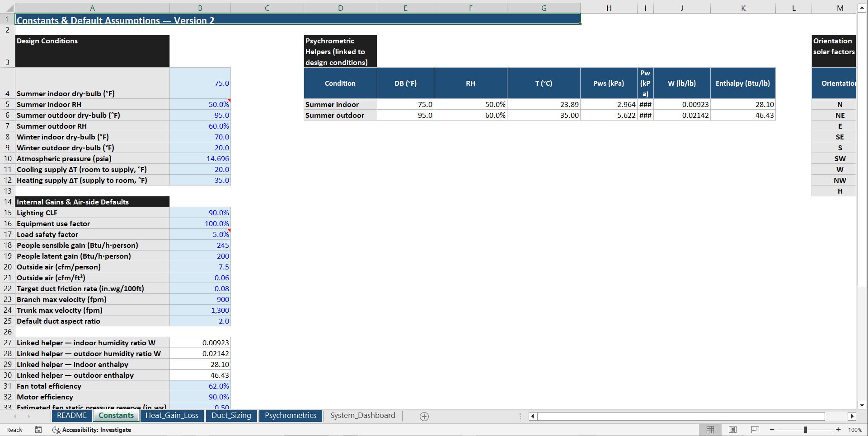Select the Duct_Sizing sheet tab
The image size is (868, 436).
point(231,415)
